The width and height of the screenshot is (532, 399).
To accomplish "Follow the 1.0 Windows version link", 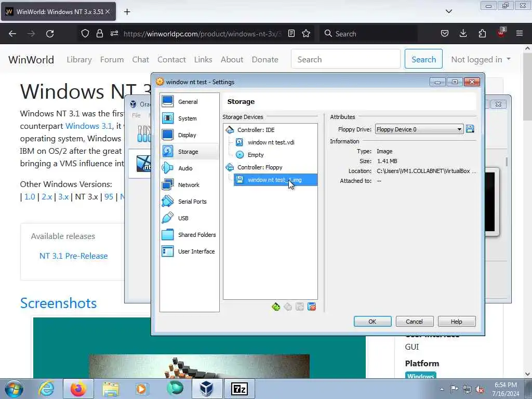I will click(x=30, y=197).
